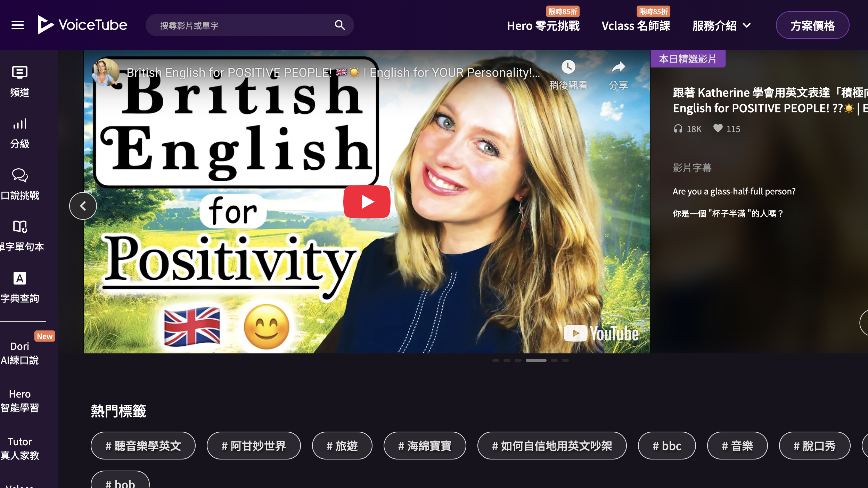Screen dimensions: 868x488
Task: Open Hero 零元挑戰 link
Action: coord(543,26)
